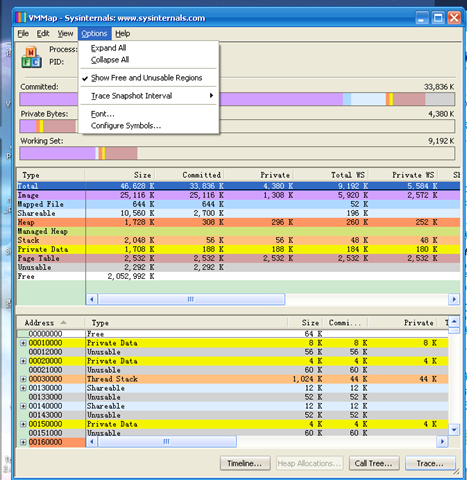Expand the 00030000 Thread Stack row

[x=23, y=379]
